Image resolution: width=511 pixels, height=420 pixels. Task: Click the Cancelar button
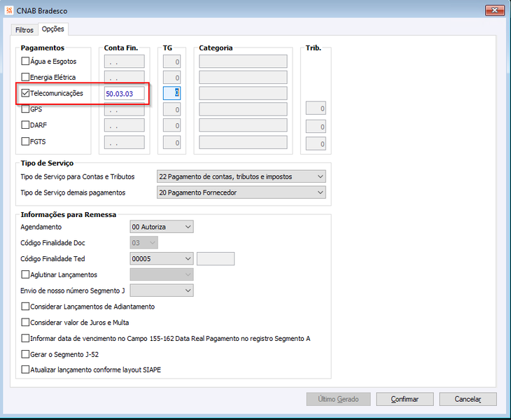click(468, 399)
